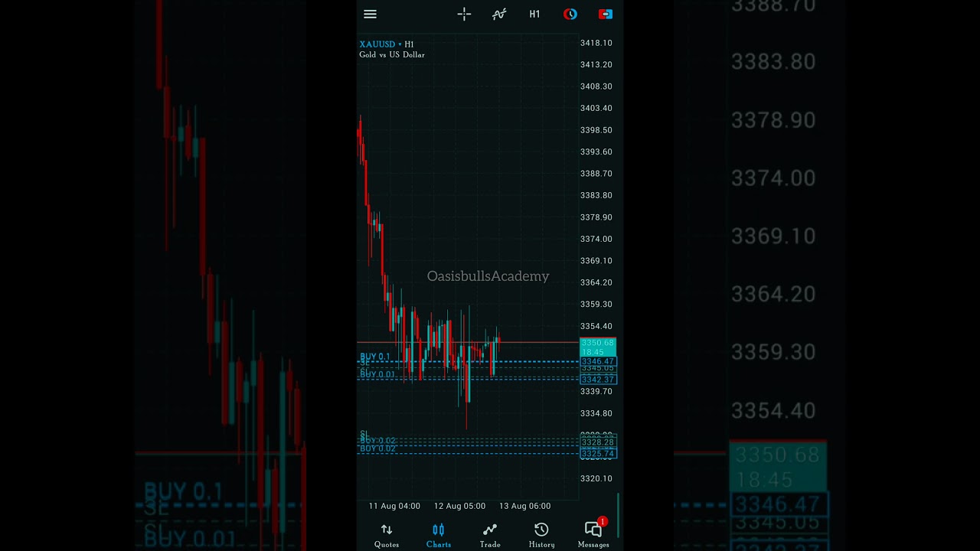The width and height of the screenshot is (980, 551).
Task: Switch to the Charts tab
Action: tap(439, 536)
